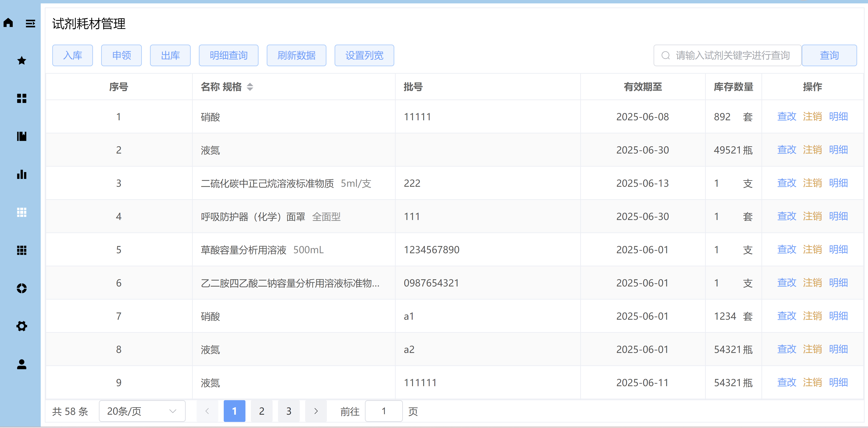Image resolution: width=868 pixels, height=428 pixels.
Task: Click the settings gear sidebar icon
Action: click(21, 326)
